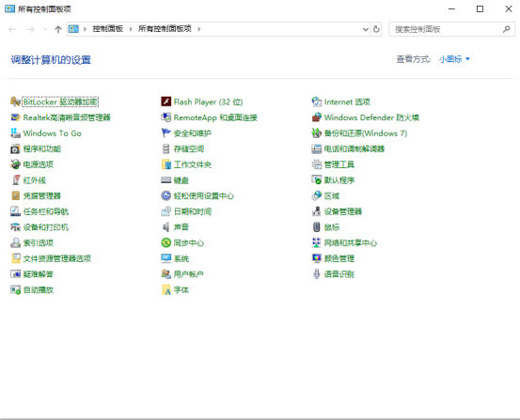The height and width of the screenshot is (420, 520).
Task: Focus the 搜索控制面板 search box
Action: pos(452,29)
